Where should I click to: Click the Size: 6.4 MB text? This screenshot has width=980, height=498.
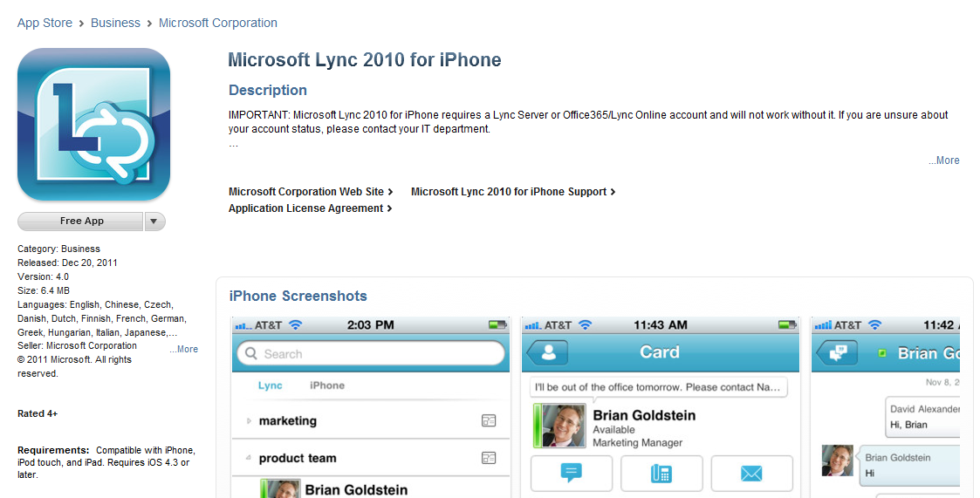[44, 290]
